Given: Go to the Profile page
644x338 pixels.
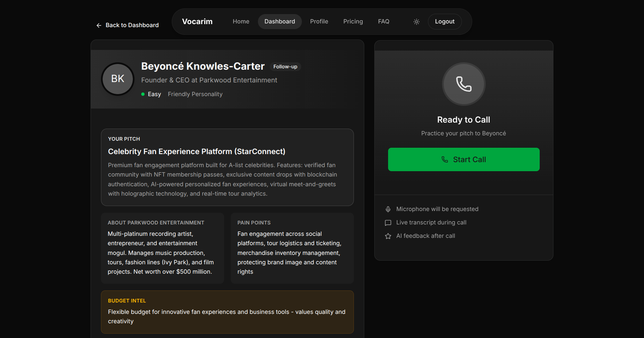Looking at the screenshot, I should tap(319, 21).
